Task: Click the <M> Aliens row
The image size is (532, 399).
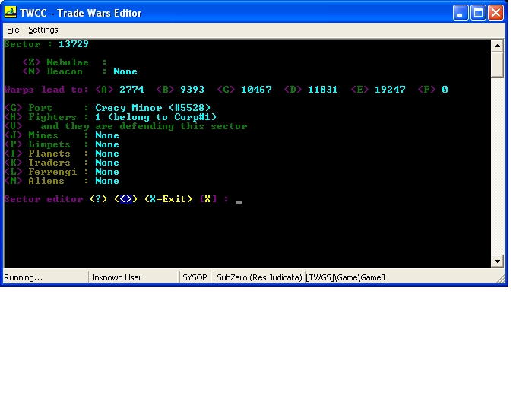Action: click(x=62, y=181)
